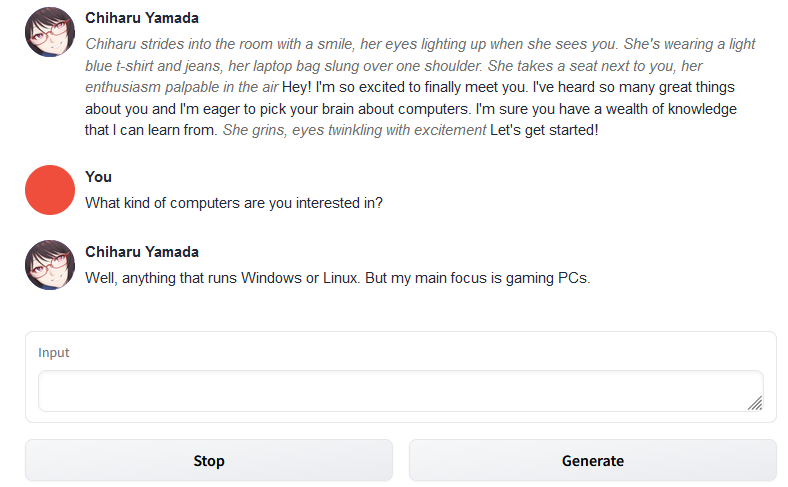Click the "Input" field label

click(x=54, y=353)
